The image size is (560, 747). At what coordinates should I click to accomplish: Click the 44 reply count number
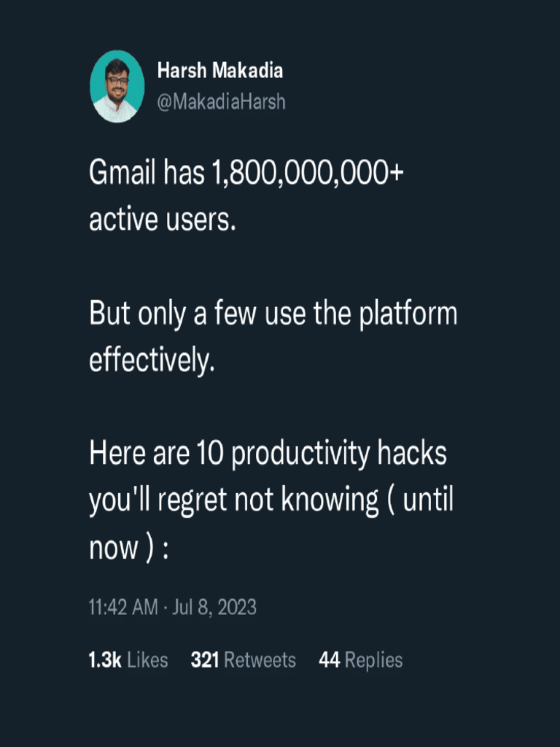click(330, 660)
